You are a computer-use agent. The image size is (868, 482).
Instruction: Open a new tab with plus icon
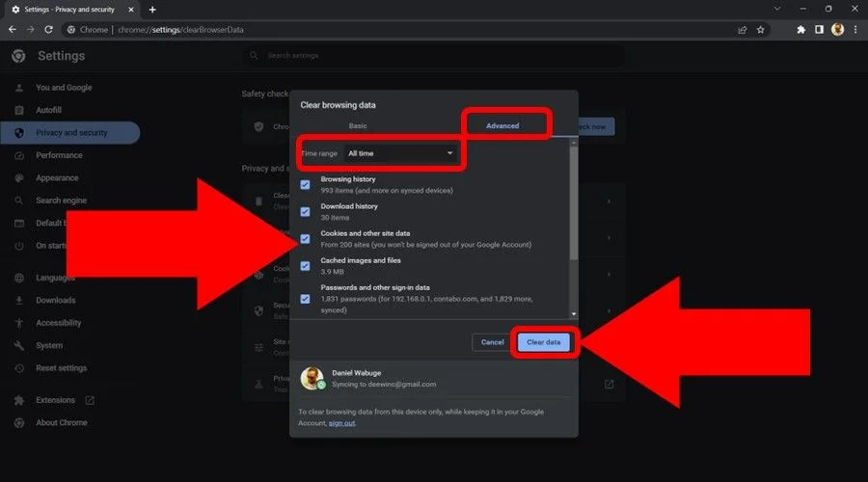coord(151,9)
